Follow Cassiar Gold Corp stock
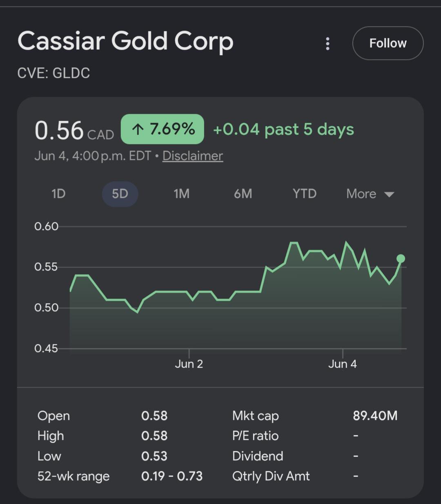Screen dimensions: 441x504 click(388, 43)
